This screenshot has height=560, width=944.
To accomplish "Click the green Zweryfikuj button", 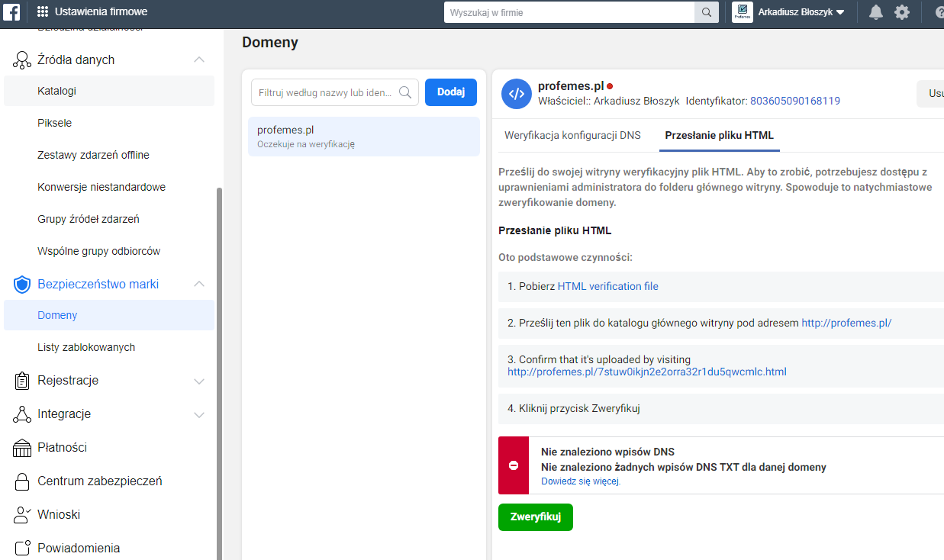I will tap(536, 517).
